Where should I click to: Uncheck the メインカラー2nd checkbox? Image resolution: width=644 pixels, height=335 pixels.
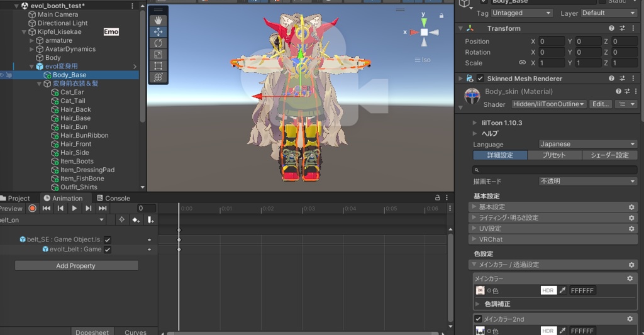[478, 319]
